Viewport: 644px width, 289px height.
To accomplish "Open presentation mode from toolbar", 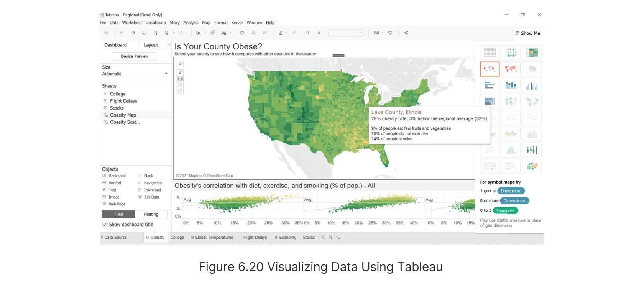I will point(390,33).
